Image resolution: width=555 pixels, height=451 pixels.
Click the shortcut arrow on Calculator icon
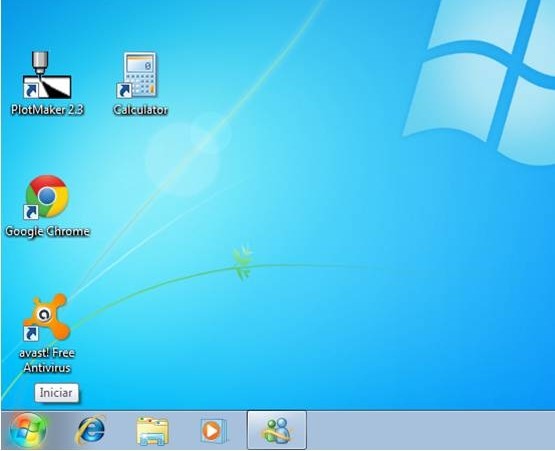click(124, 91)
